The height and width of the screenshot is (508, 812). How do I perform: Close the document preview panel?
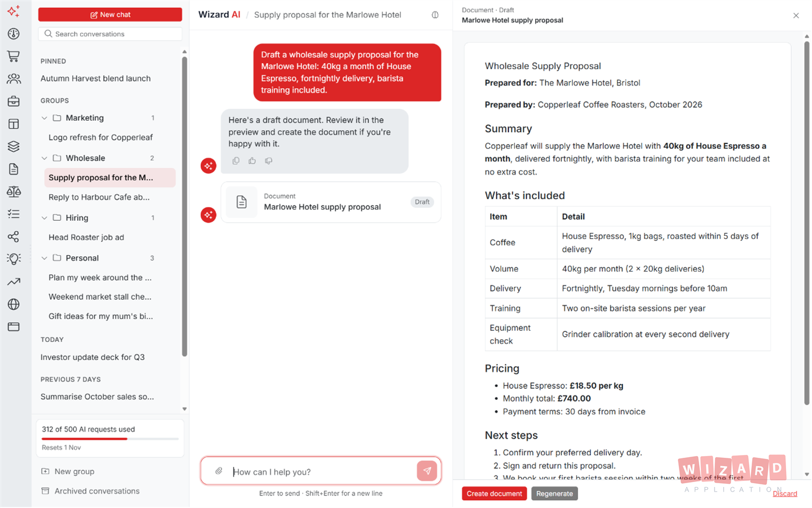click(x=796, y=15)
